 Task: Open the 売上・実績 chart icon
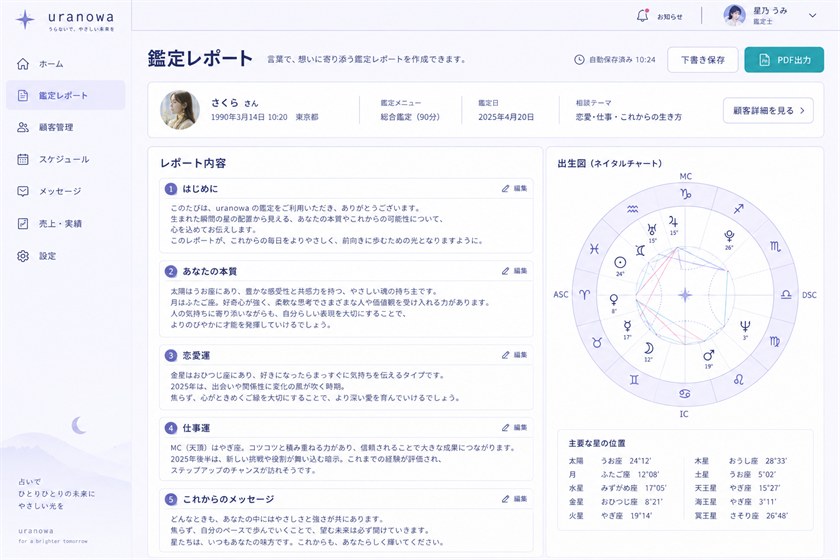click(23, 223)
